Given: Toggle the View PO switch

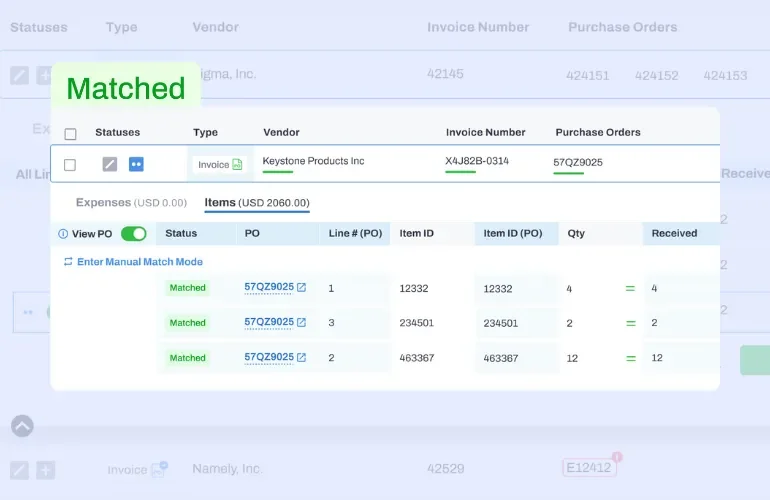Looking at the screenshot, I should pyautogui.click(x=134, y=234).
